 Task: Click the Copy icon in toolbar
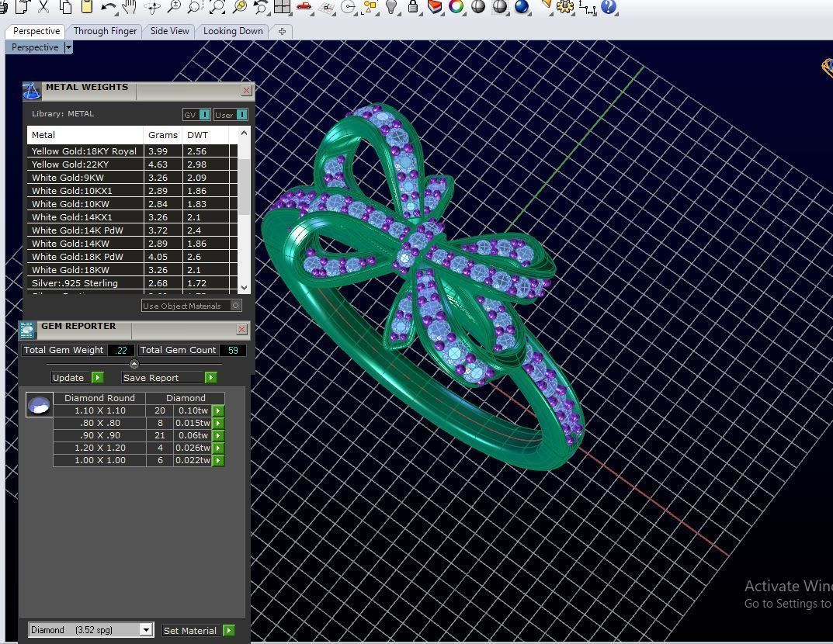[x=65, y=7]
